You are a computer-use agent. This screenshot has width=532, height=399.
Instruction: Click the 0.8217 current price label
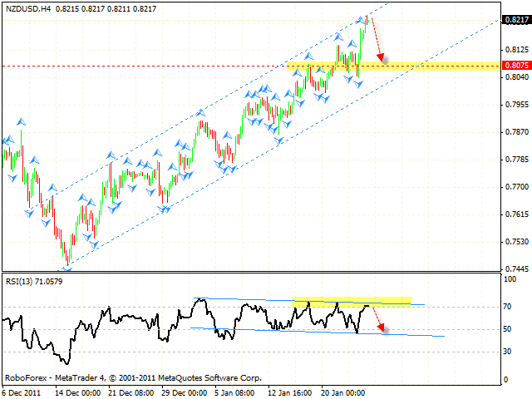515,20
